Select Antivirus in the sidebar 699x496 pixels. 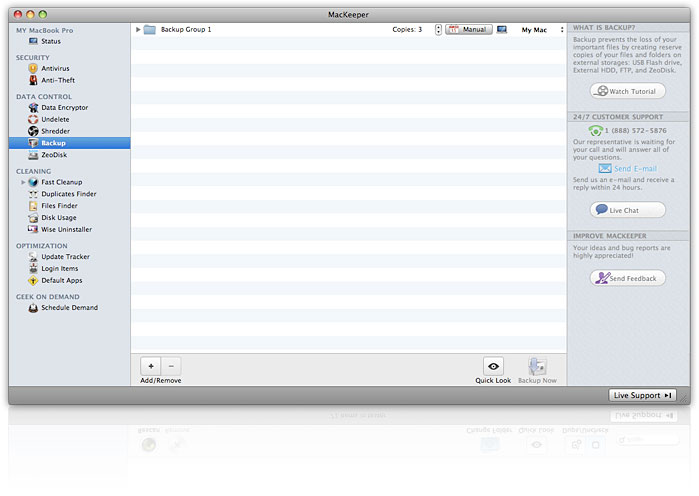(69, 68)
